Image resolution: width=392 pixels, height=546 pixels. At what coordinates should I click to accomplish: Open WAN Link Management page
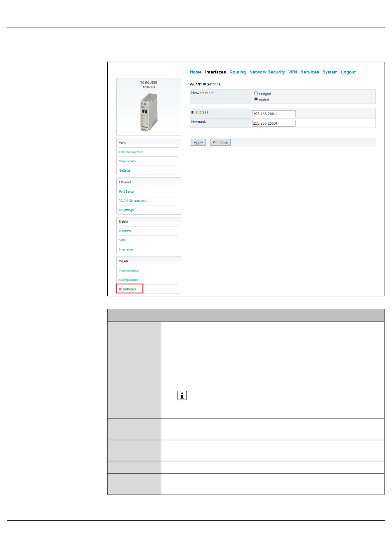pyautogui.click(x=131, y=152)
